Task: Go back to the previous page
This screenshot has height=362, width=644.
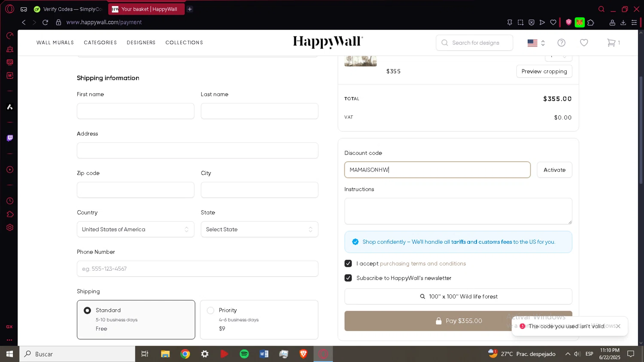Action: [24, 22]
